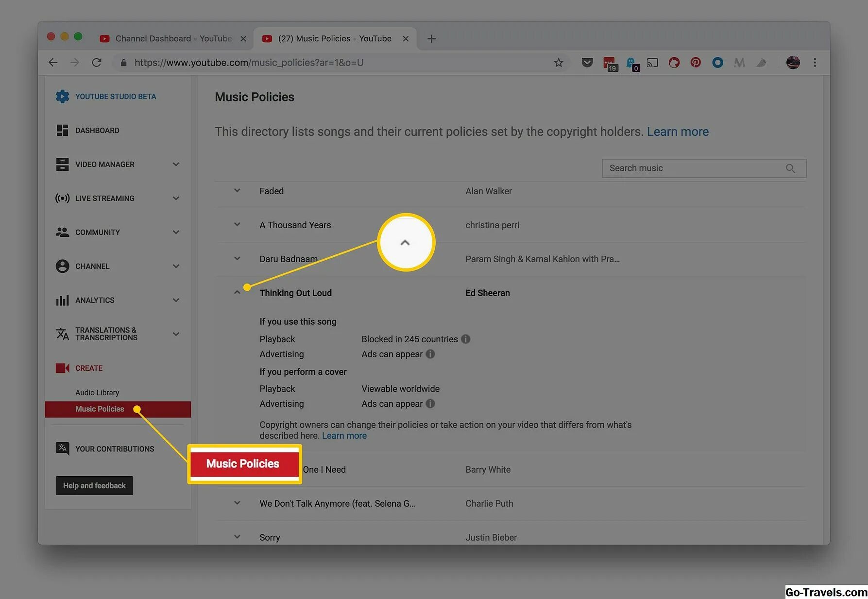Expand the Faded song row
This screenshot has width=868, height=599.
coord(237,190)
